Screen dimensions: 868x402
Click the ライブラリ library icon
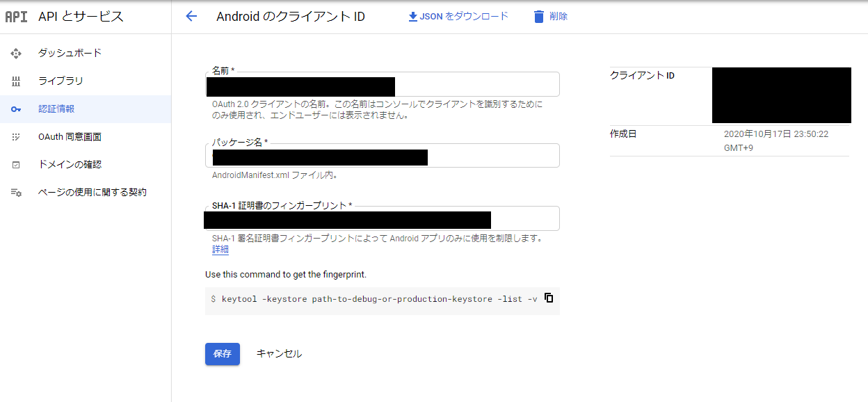[x=16, y=81]
